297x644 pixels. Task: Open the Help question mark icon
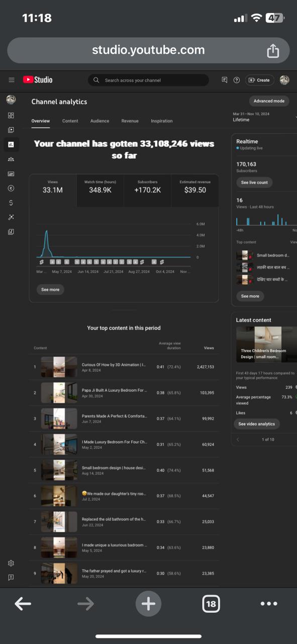click(237, 80)
